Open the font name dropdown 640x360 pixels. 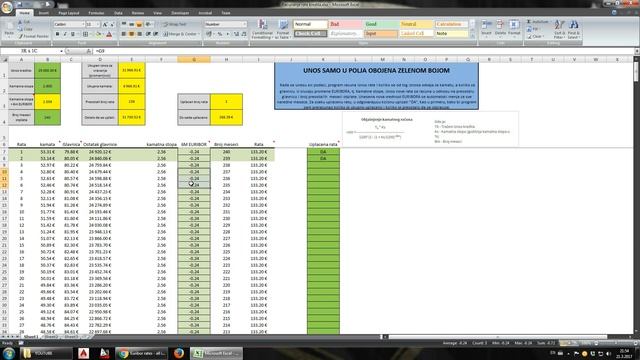pyautogui.click(x=82, y=24)
